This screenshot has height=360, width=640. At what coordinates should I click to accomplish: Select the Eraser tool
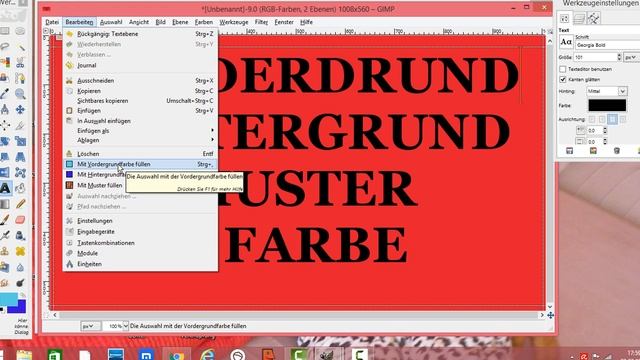(x=20, y=220)
